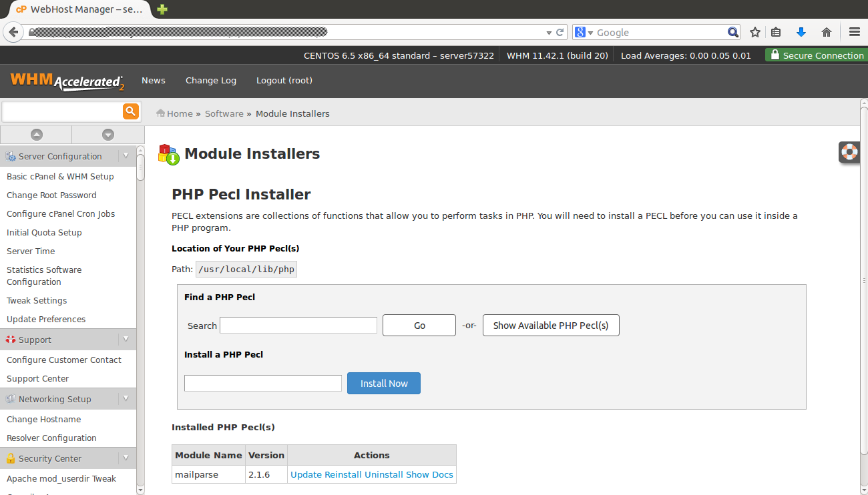
Task: Collapse the Server Configuration section
Action: pos(126,155)
